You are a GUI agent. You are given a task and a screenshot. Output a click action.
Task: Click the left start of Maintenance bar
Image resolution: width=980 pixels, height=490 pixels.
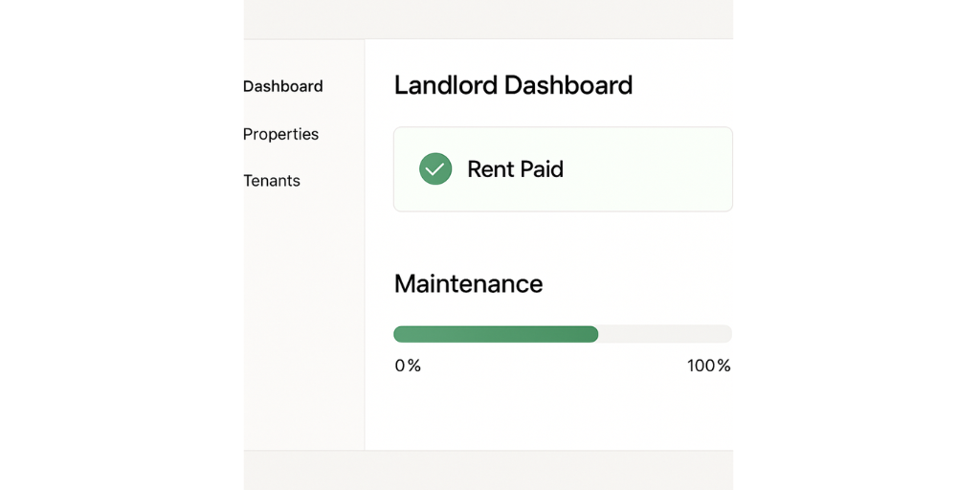pyautogui.click(x=398, y=334)
